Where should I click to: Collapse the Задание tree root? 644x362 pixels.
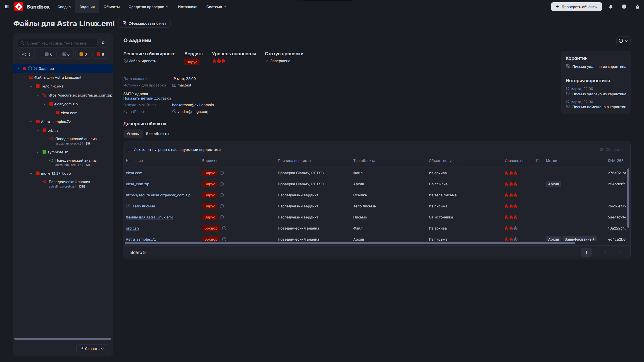pos(18,69)
